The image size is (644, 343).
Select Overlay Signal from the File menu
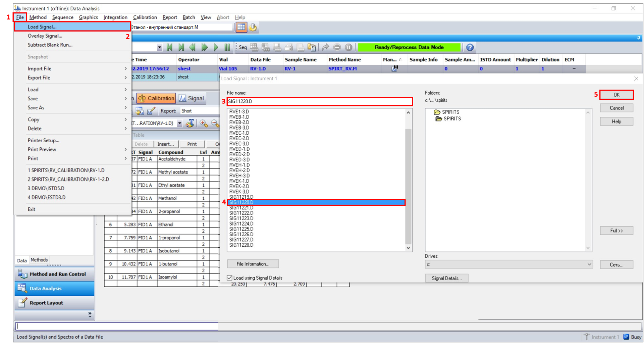[45, 36]
